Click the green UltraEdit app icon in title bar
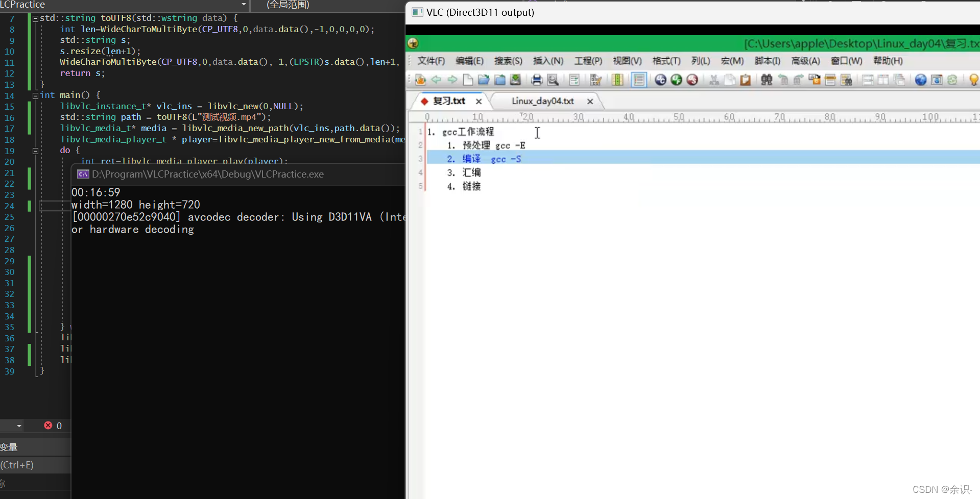Viewport: 980px width, 499px height. [413, 43]
